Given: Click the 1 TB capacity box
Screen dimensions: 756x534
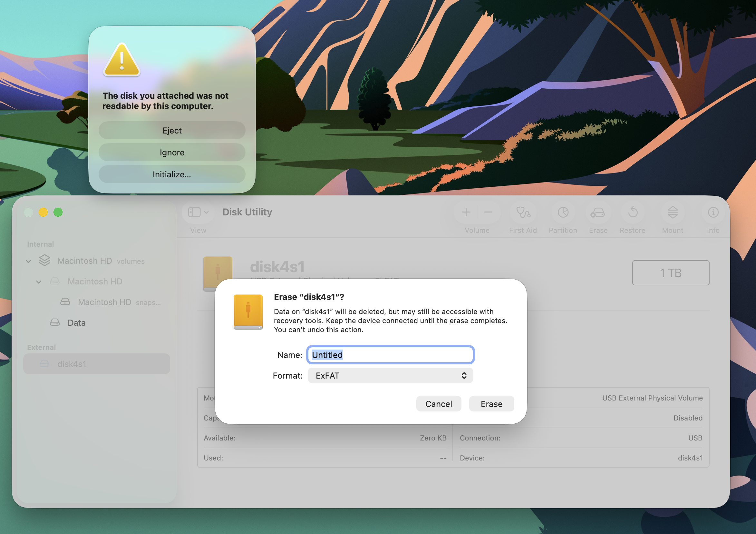Looking at the screenshot, I should click(x=671, y=273).
